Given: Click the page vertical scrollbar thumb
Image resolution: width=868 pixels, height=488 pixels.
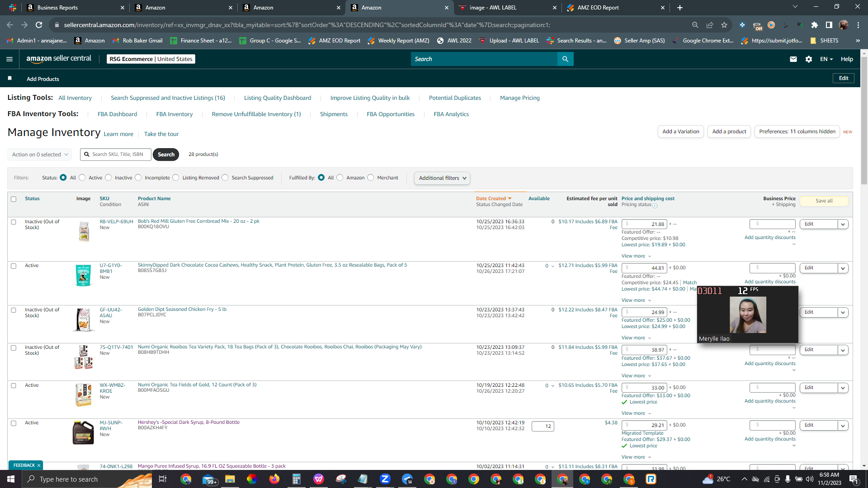Looking at the screenshot, I should [x=864, y=117].
